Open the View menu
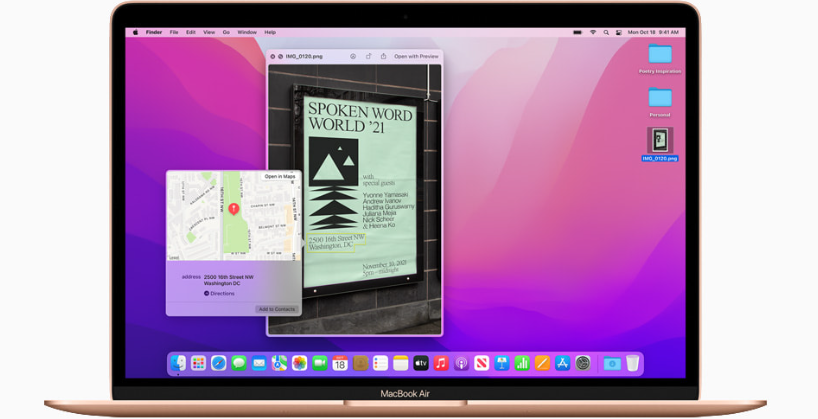 pos(209,32)
